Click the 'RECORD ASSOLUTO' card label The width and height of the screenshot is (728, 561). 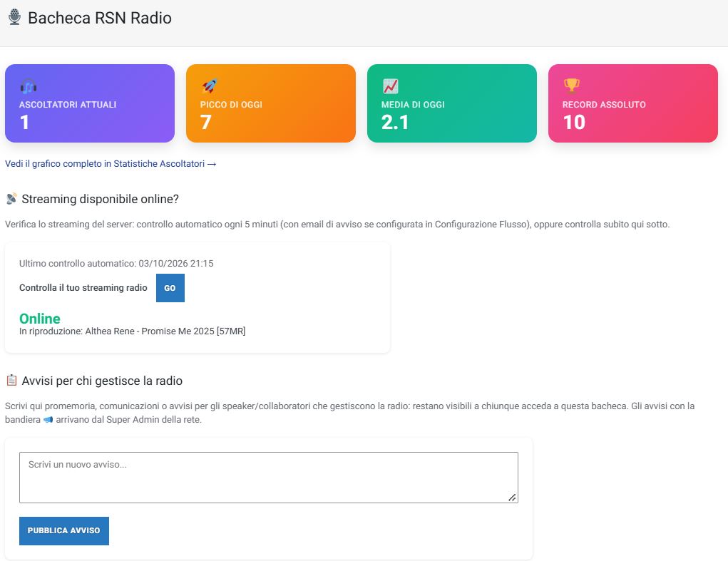tap(604, 105)
